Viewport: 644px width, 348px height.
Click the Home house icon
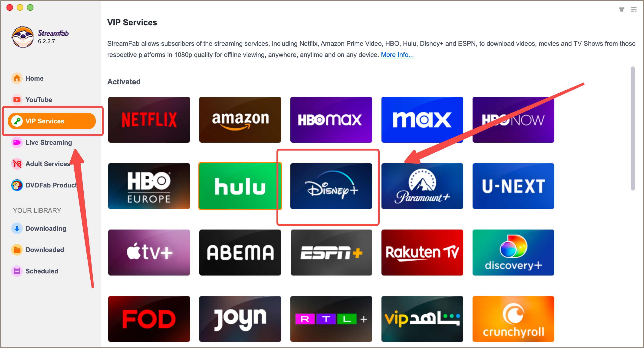[x=17, y=78]
